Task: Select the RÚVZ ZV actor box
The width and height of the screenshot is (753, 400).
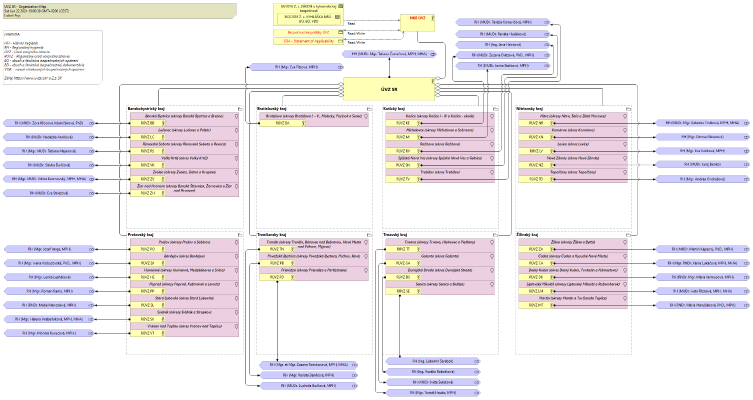Action: [147, 179]
